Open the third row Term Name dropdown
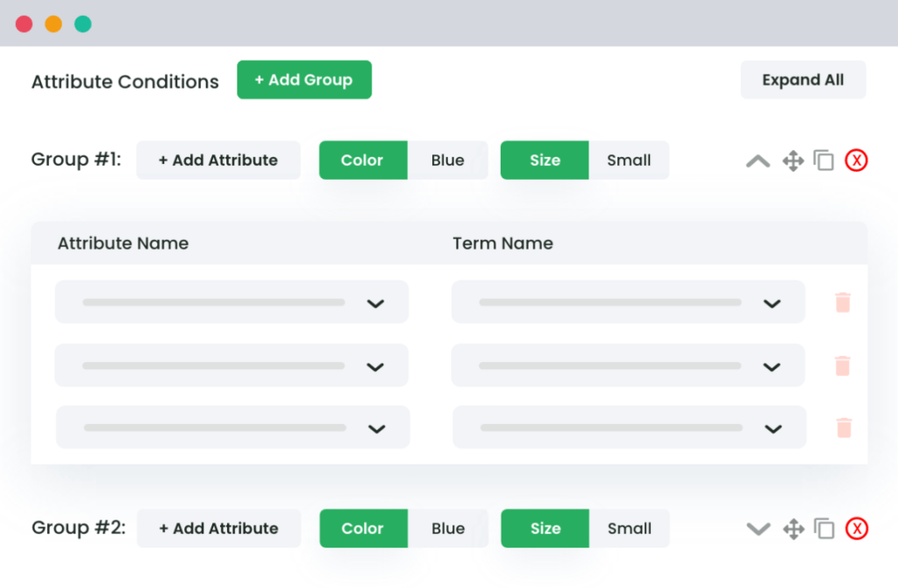Viewport: 898px width, 588px height. (x=630, y=427)
